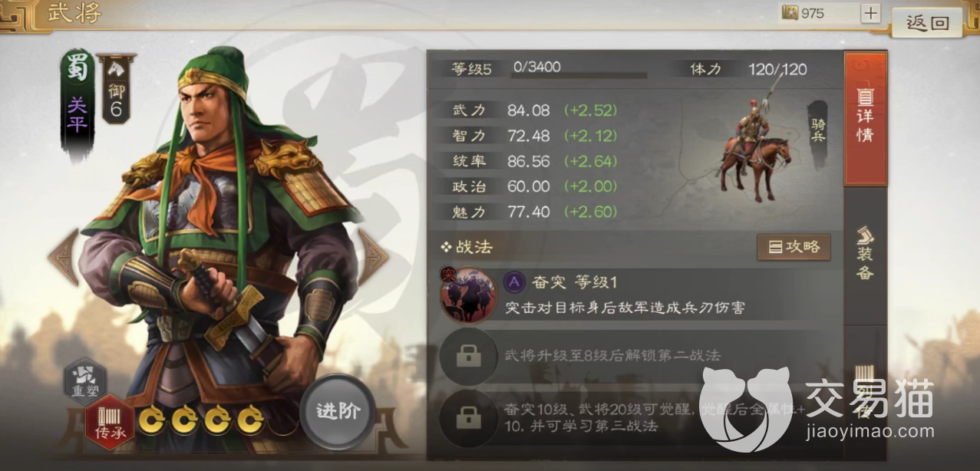Tap the 奋突 skill icon
The width and height of the screenshot is (980, 471).
(467, 295)
